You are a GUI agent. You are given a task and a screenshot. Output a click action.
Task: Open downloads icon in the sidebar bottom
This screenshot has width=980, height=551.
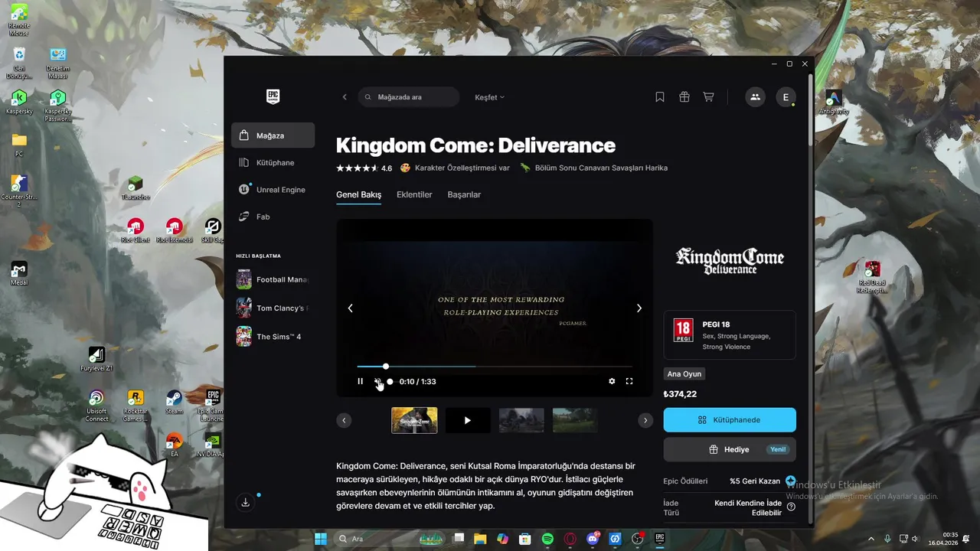(245, 502)
